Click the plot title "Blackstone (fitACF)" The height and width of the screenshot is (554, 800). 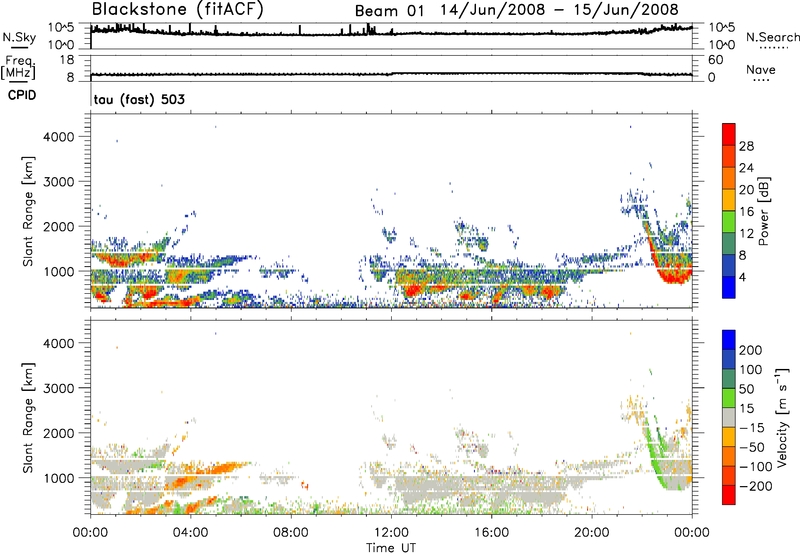coord(178,9)
